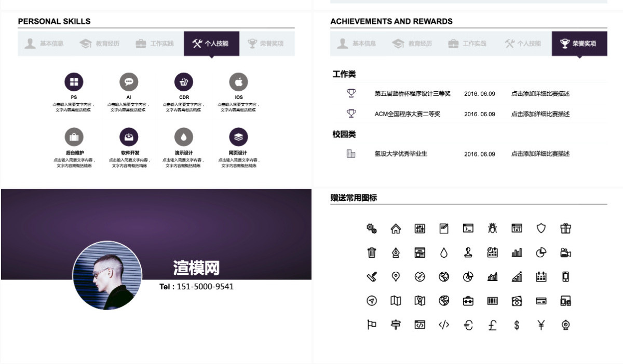Screen dimensions: 623x364
Task: Select the Yen currency symbol
Action: coord(541,325)
